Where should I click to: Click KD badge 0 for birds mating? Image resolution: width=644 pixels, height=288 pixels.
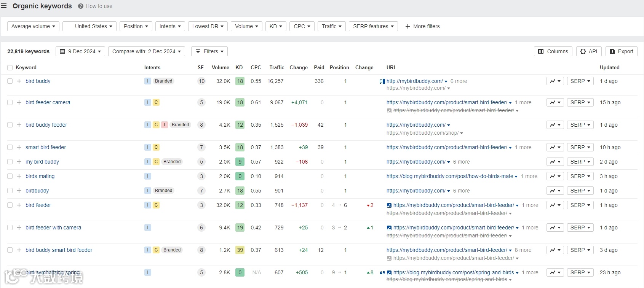tap(240, 176)
